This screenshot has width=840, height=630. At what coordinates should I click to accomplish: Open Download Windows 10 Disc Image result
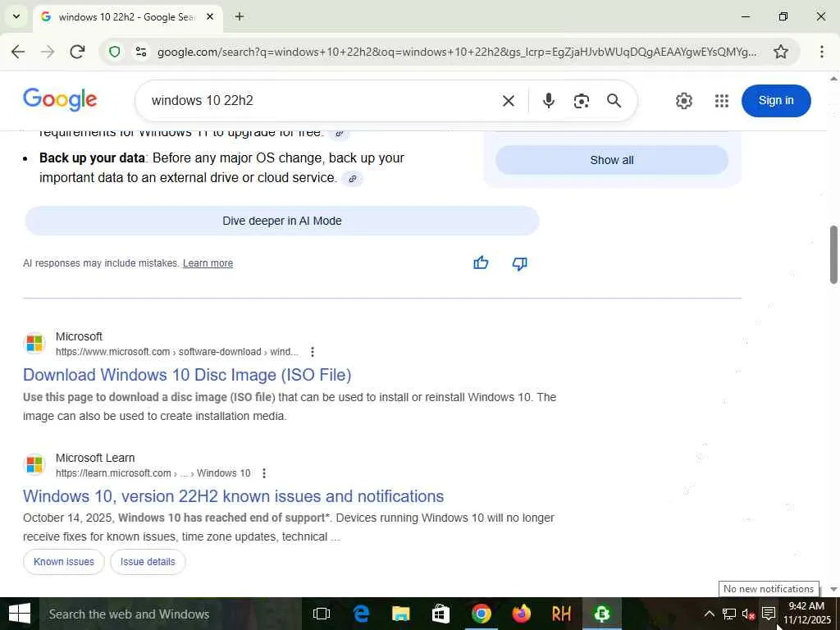[x=187, y=374]
